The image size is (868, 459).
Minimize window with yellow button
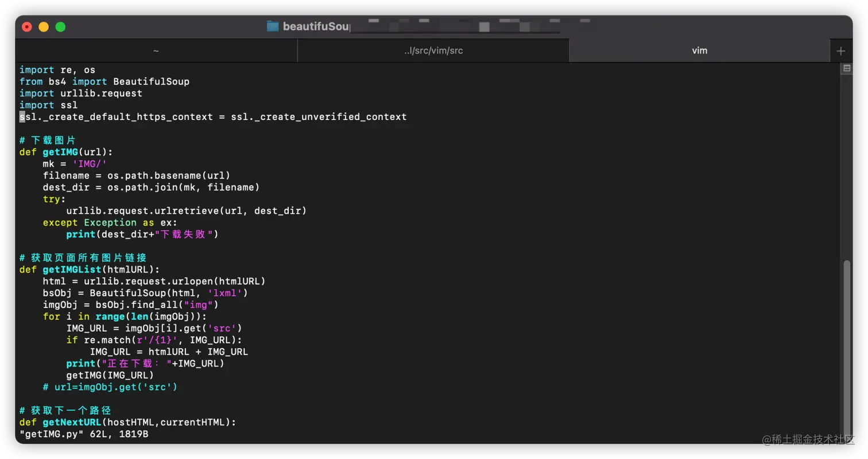[x=44, y=26]
